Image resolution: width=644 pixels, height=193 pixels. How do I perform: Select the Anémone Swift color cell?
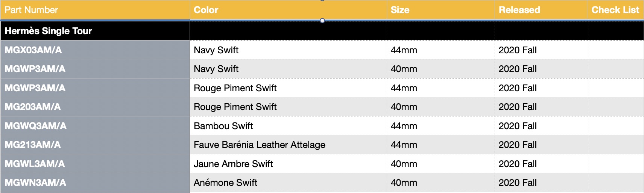[x=288, y=183]
